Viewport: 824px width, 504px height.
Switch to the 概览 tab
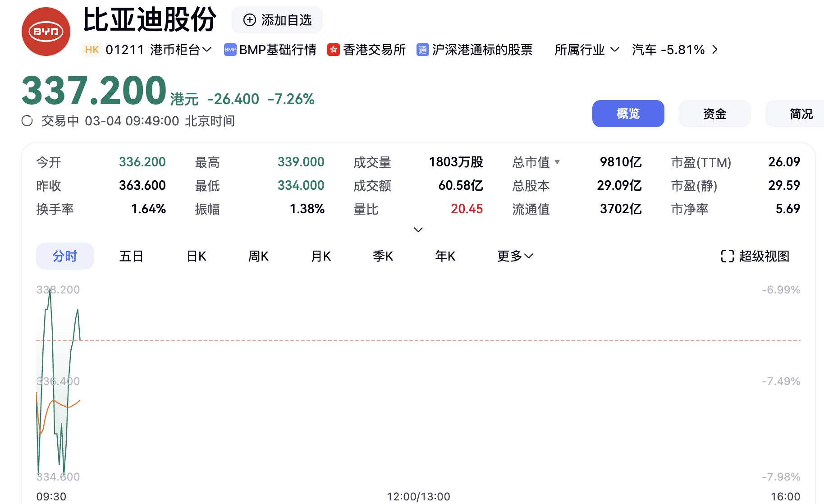click(628, 114)
